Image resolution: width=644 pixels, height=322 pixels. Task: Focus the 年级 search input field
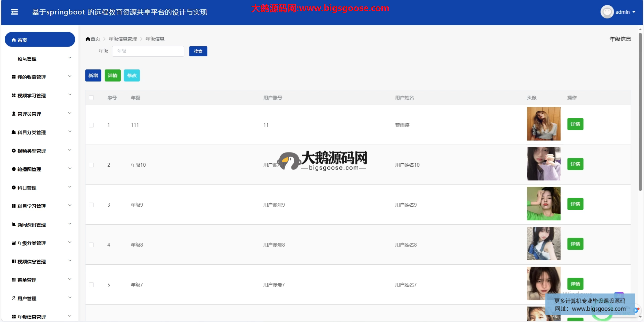click(x=148, y=51)
